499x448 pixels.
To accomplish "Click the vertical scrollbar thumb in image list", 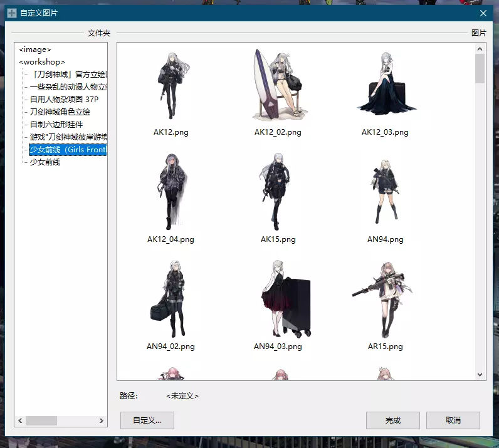I will pos(480,69).
